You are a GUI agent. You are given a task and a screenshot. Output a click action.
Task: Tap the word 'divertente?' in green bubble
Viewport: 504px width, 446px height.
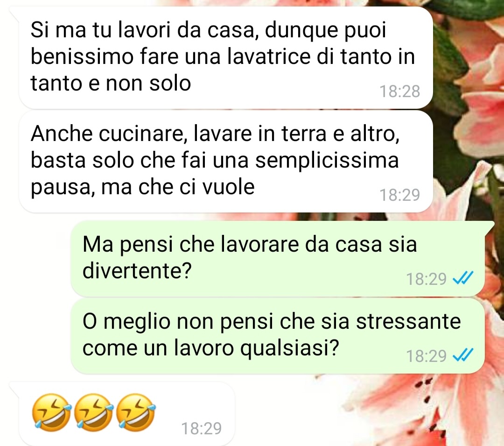pos(137,271)
